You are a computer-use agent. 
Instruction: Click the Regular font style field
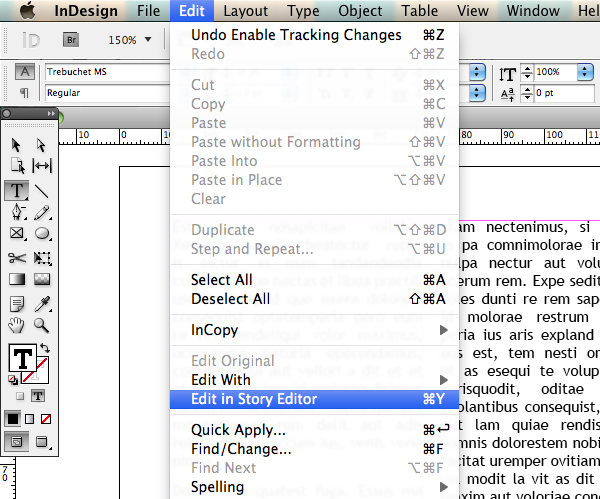pyautogui.click(x=108, y=93)
